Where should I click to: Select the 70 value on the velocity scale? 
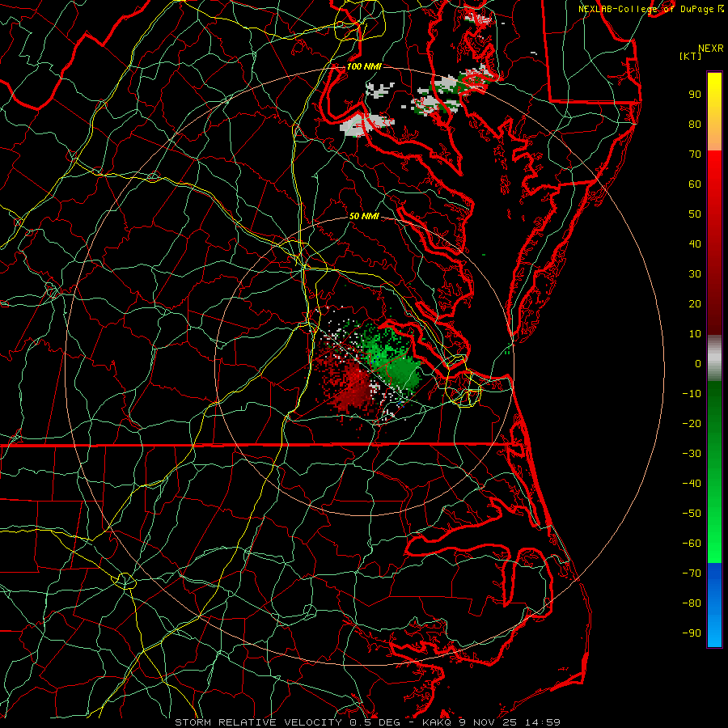(x=695, y=154)
